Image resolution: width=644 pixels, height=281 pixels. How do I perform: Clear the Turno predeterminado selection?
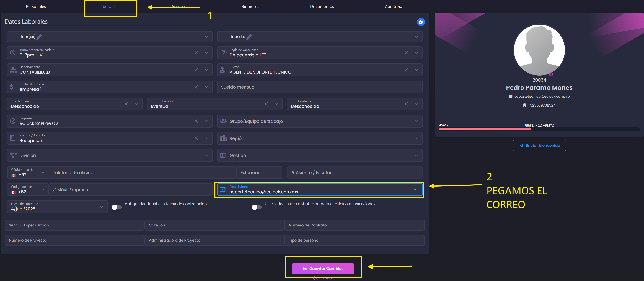(196, 53)
